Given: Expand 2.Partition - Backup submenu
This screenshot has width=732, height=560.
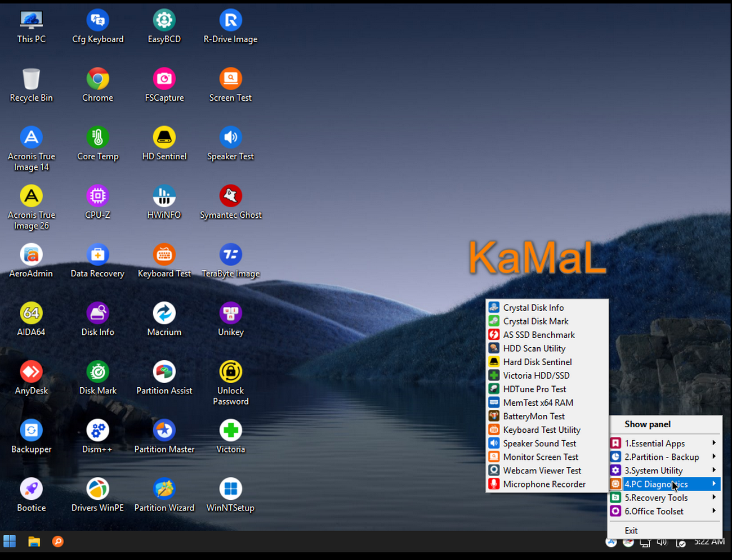Looking at the screenshot, I should pos(665,457).
